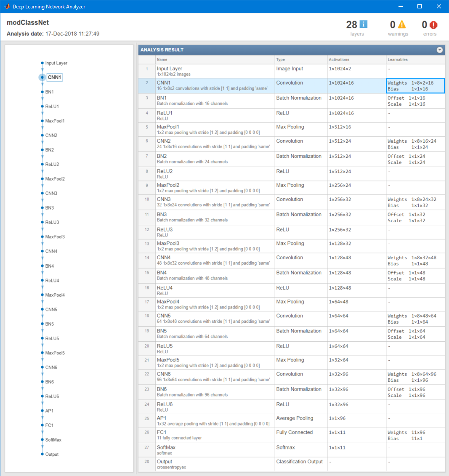Viewport: 449px width, 476px height.
Task: Click MaxPool5 activations 1×32×64 cell
Action: [x=357, y=363]
